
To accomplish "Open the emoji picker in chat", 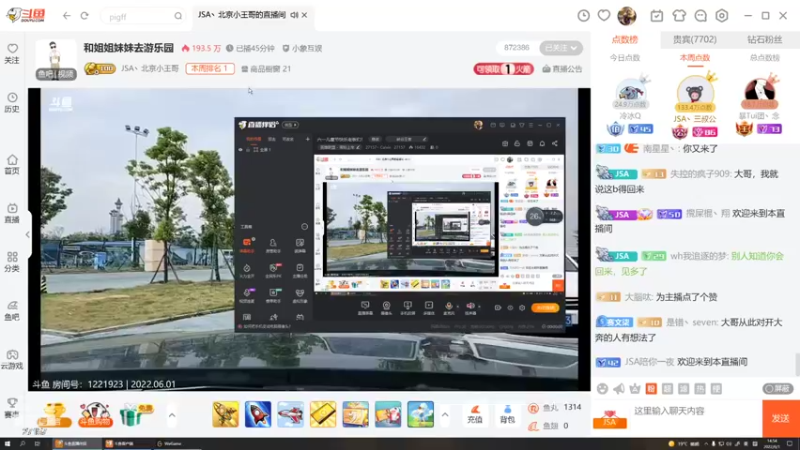I will coord(602,389).
